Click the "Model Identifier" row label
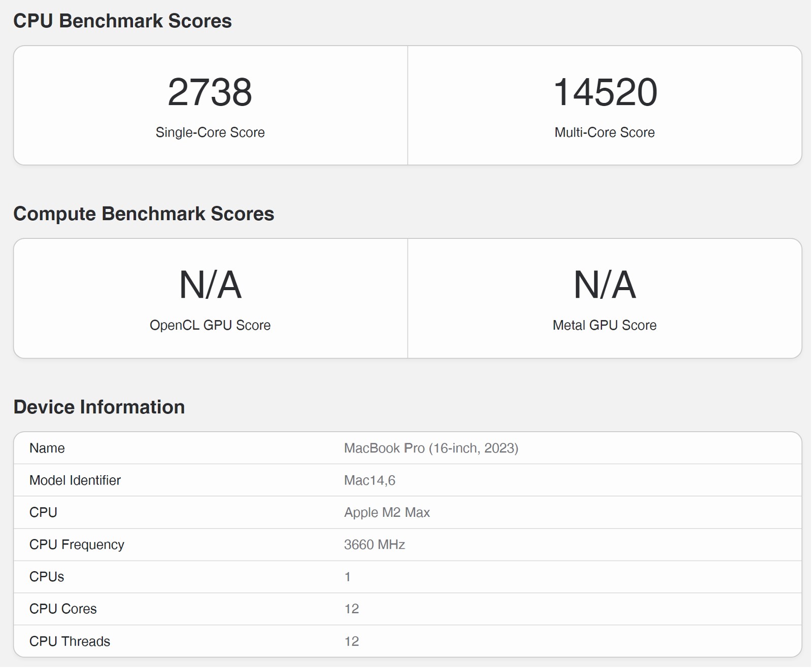Viewport: 812px width, 668px height. pyautogui.click(x=75, y=480)
